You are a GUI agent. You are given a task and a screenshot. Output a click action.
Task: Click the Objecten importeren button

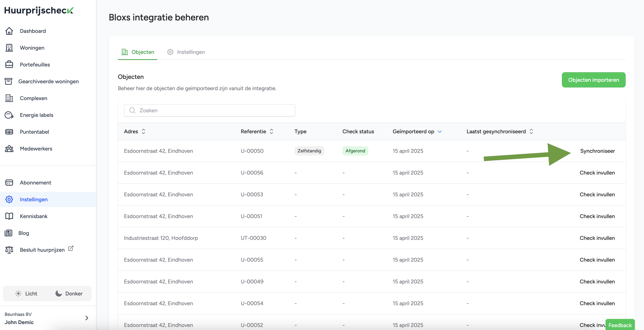[593, 80]
